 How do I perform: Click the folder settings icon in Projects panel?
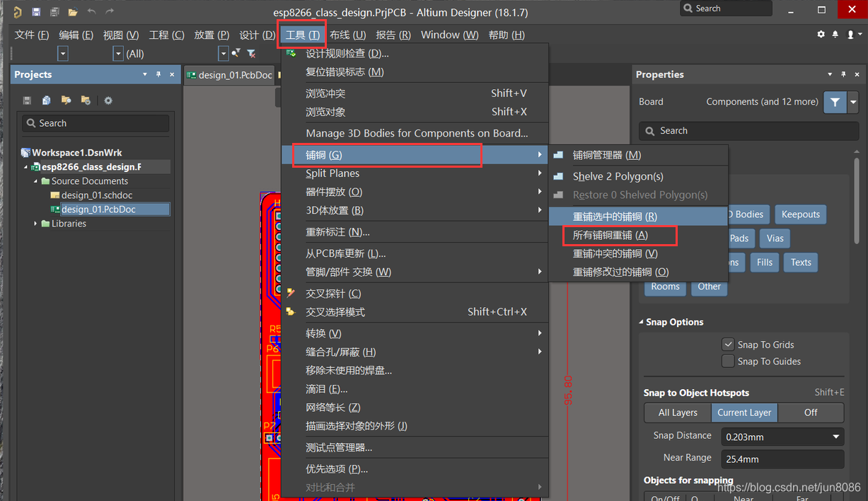click(x=86, y=100)
